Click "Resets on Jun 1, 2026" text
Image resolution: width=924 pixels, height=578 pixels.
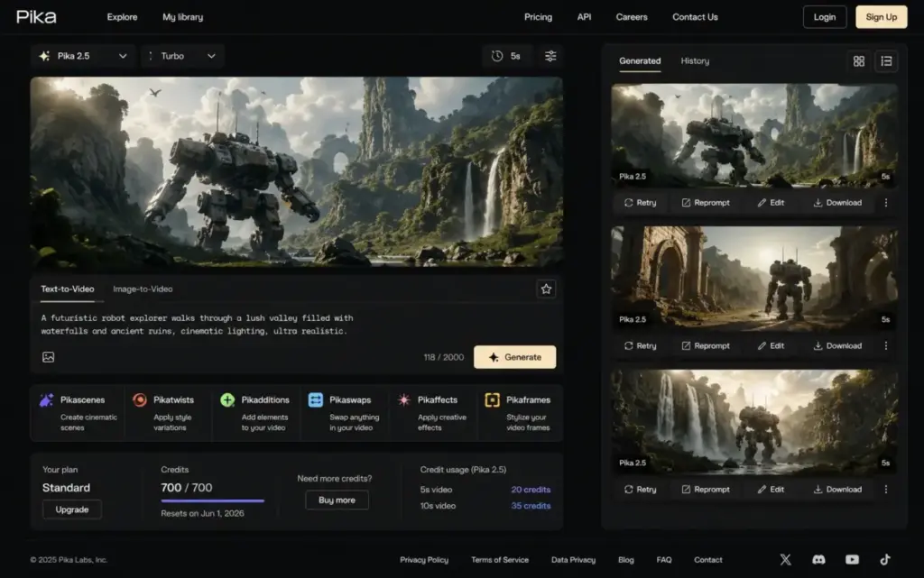(x=202, y=513)
